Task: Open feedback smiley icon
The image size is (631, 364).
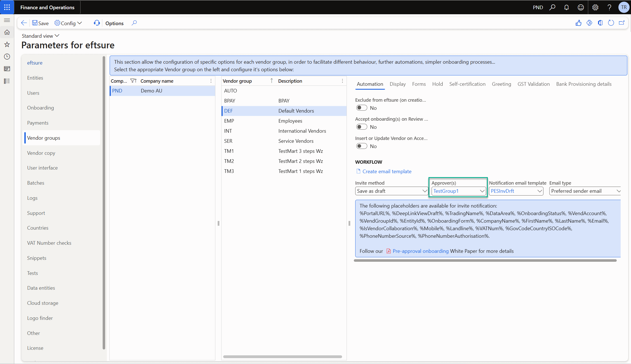Action: coord(581,7)
